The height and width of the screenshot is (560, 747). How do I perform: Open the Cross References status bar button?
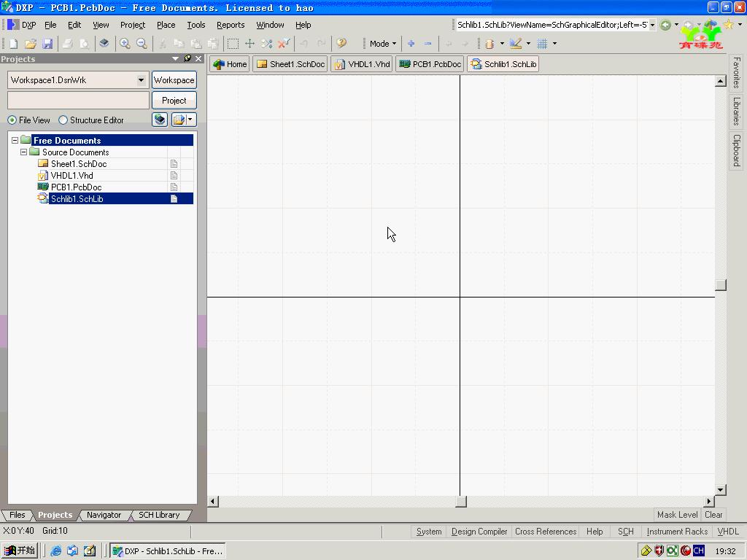(x=546, y=532)
